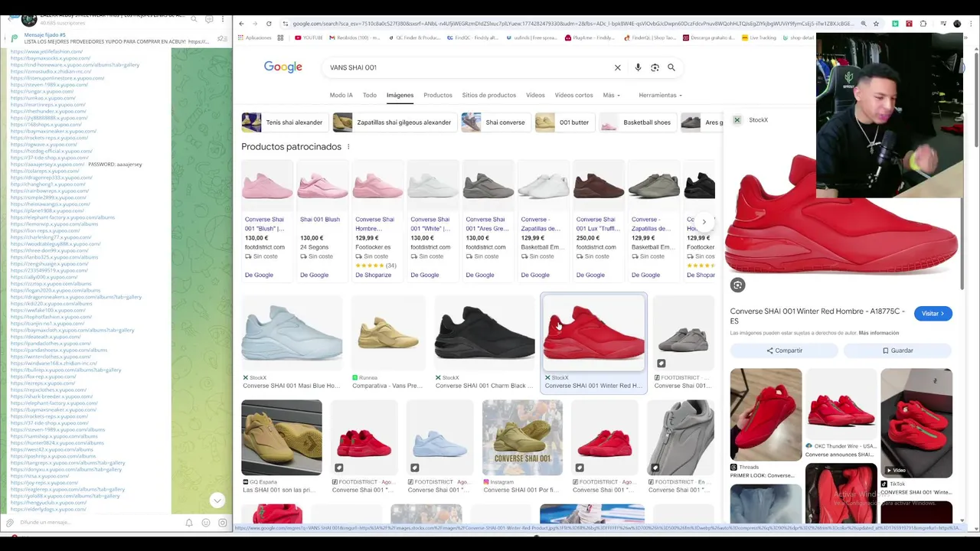
Task: Open the GQ España Shai 001 result
Action: 282,446
